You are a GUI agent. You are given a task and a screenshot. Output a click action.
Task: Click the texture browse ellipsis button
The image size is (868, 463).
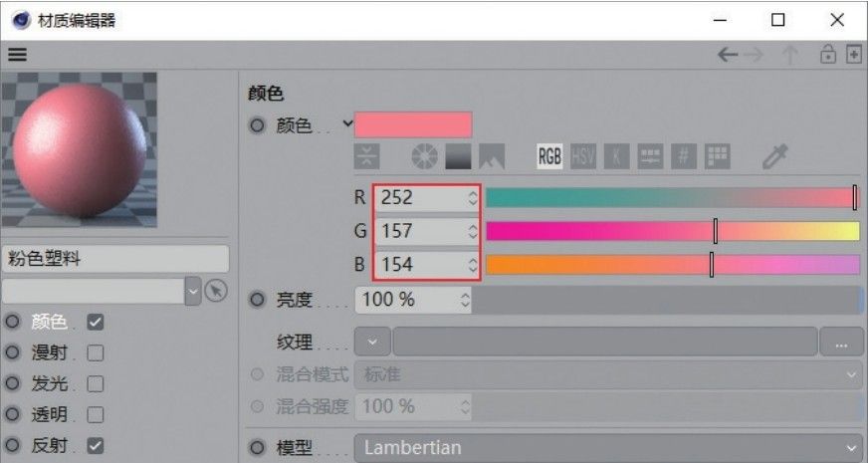click(x=841, y=342)
